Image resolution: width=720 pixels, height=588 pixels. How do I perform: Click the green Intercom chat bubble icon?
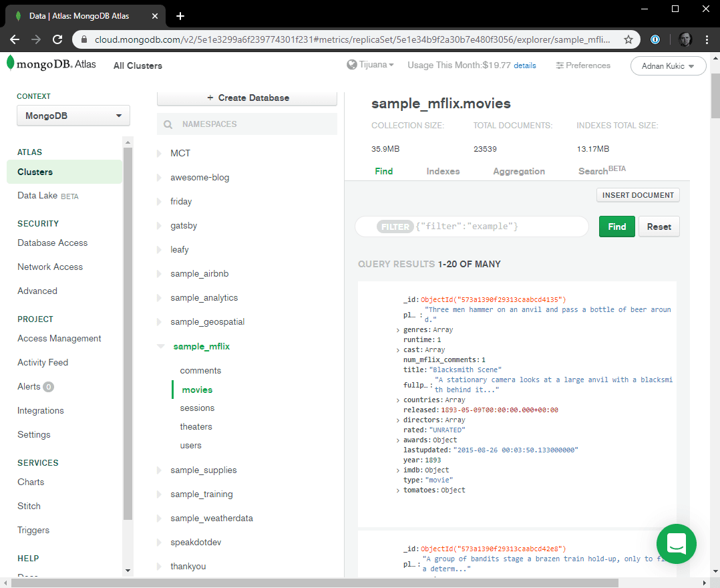click(676, 543)
